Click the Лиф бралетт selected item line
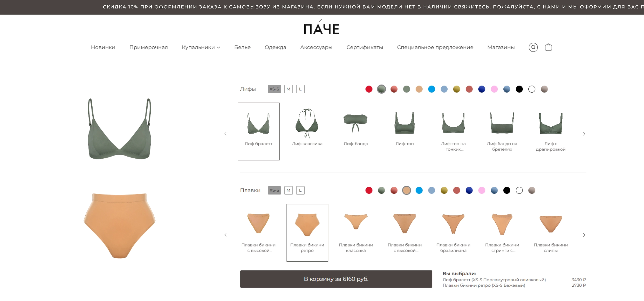The width and height of the screenshot is (644, 301). pyautogui.click(x=494, y=280)
